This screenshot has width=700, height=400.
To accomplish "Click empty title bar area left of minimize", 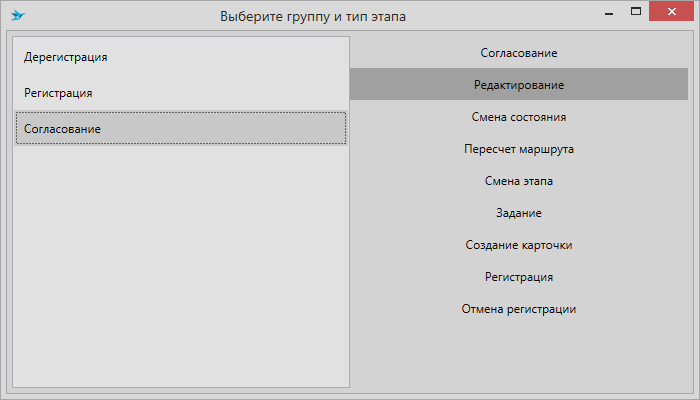I will [500, 16].
